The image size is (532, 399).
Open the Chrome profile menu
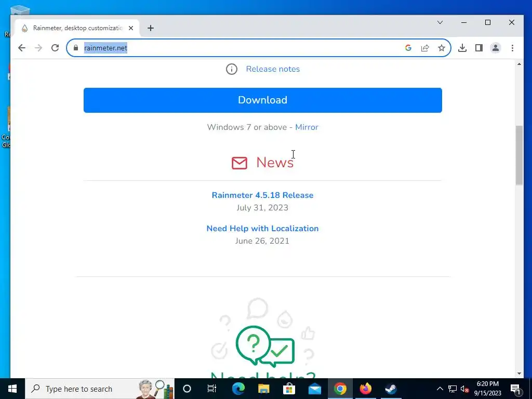coord(495,48)
